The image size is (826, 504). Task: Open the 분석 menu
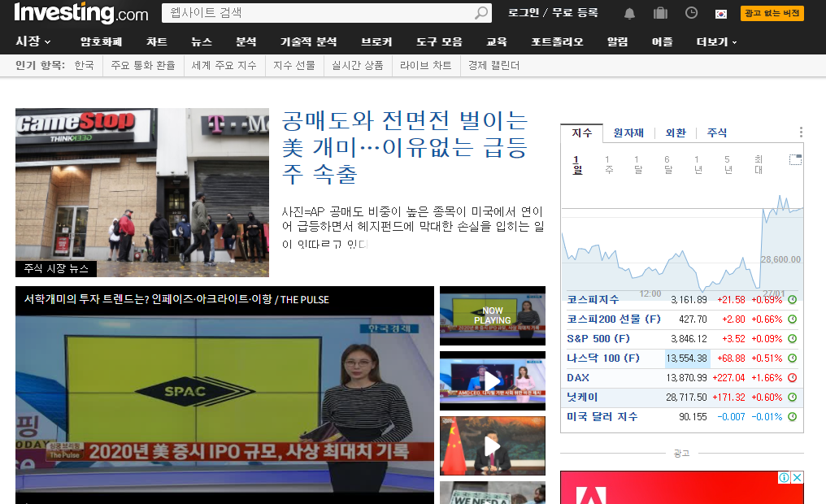click(246, 41)
